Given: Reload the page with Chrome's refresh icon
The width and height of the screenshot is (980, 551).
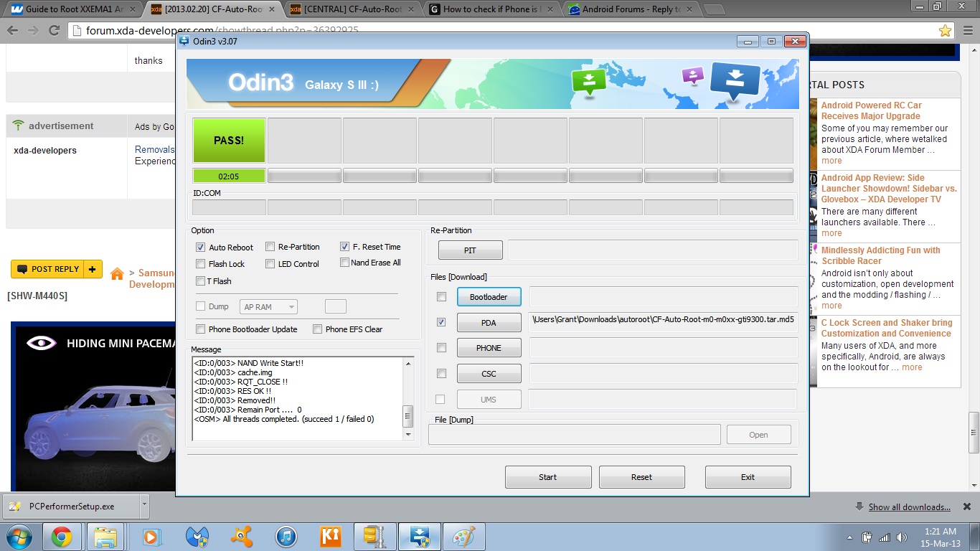Looking at the screenshot, I should [54, 31].
